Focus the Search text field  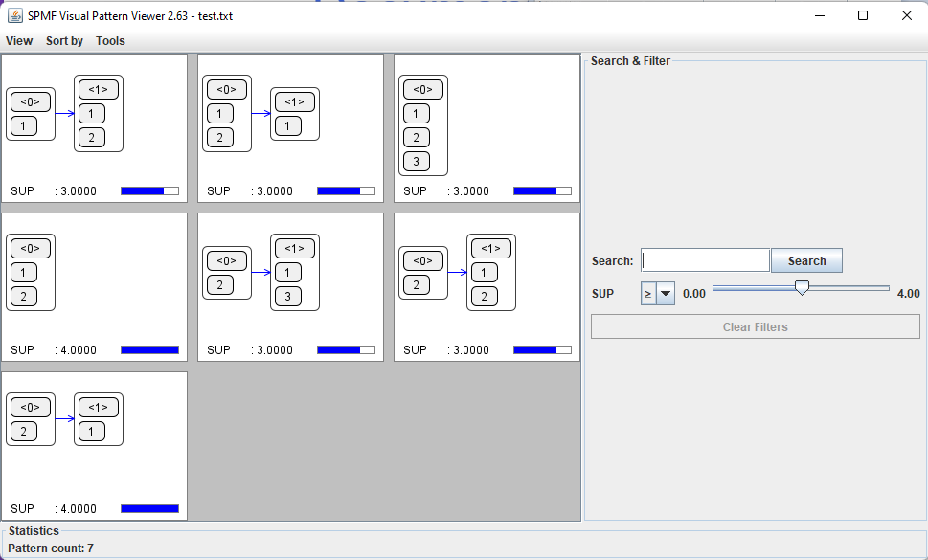pyautogui.click(x=705, y=260)
